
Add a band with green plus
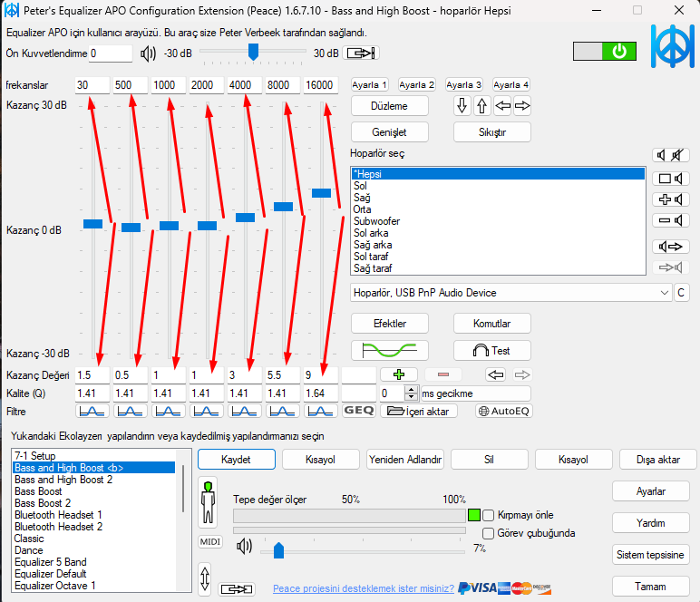pyautogui.click(x=399, y=374)
